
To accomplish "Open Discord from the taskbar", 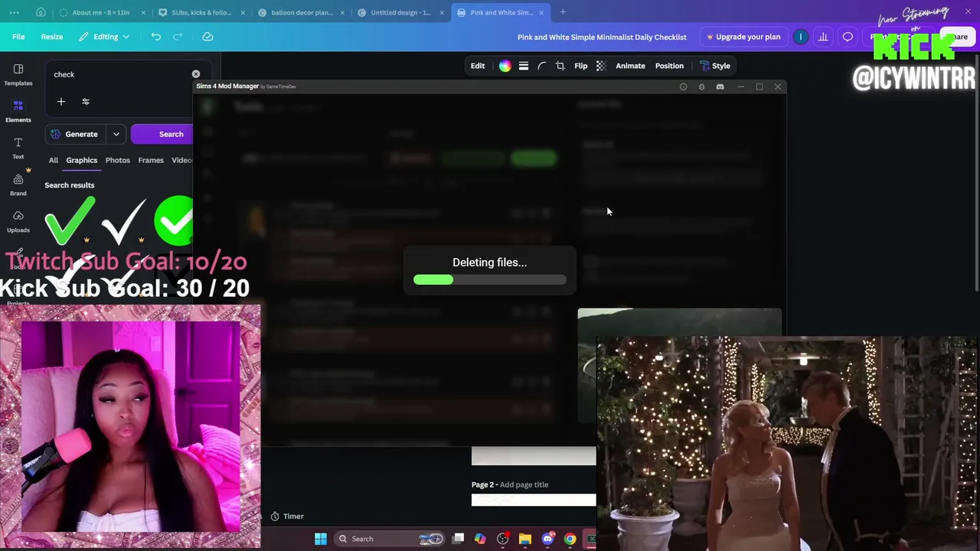I will (x=547, y=539).
